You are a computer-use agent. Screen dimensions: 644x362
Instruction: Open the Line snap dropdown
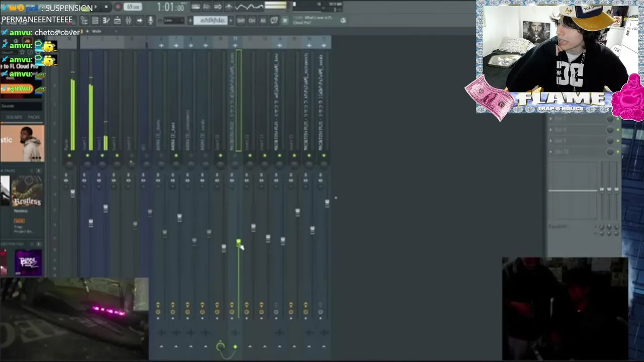pos(174,20)
